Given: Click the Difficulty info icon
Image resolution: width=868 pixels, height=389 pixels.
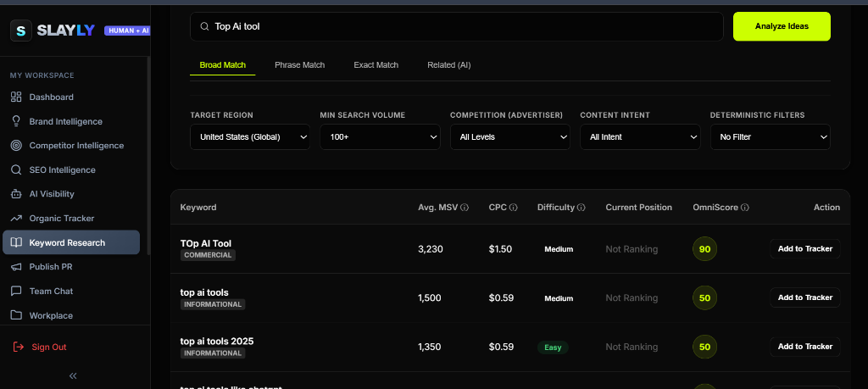Looking at the screenshot, I should point(581,208).
